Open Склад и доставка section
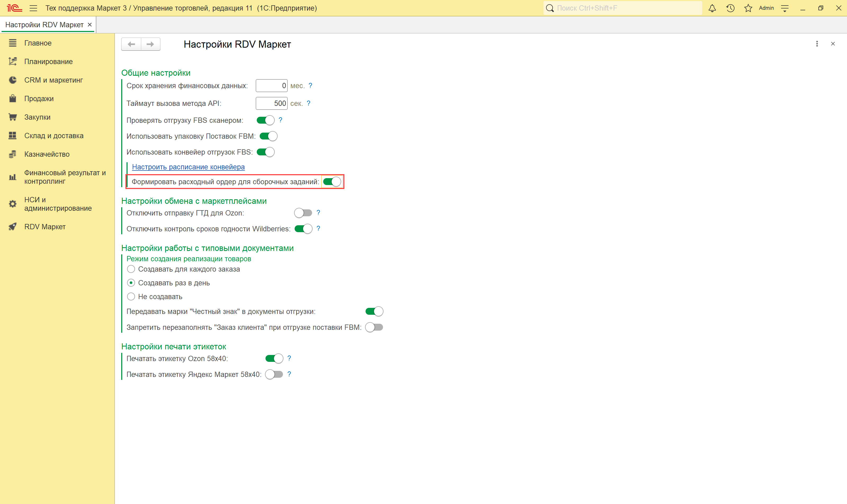 click(x=54, y=136)
